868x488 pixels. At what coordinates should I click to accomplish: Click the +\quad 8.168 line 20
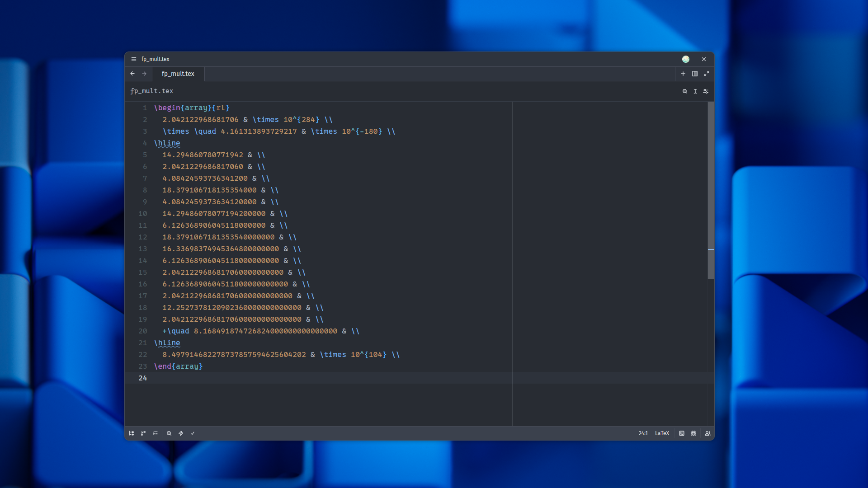pos(261,331)
